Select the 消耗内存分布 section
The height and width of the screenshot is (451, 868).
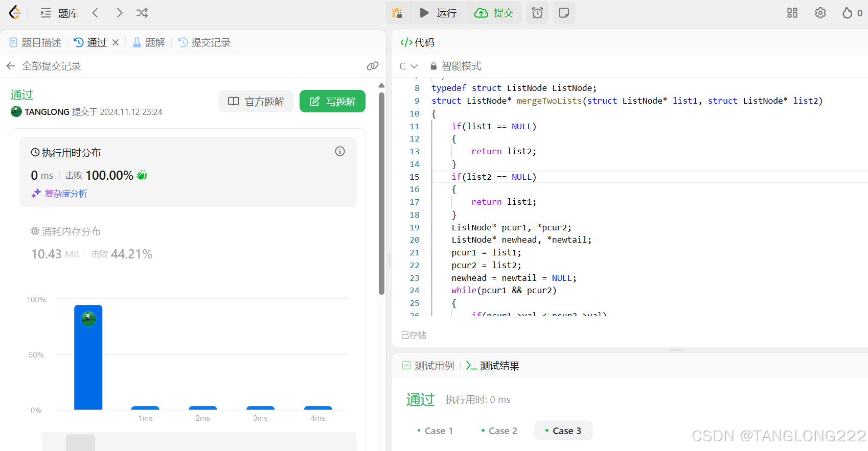pos(66,231)
